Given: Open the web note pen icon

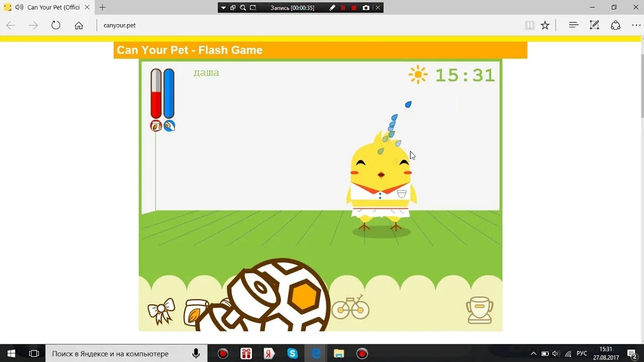Looking at the screenshot, I should [594, 25].
